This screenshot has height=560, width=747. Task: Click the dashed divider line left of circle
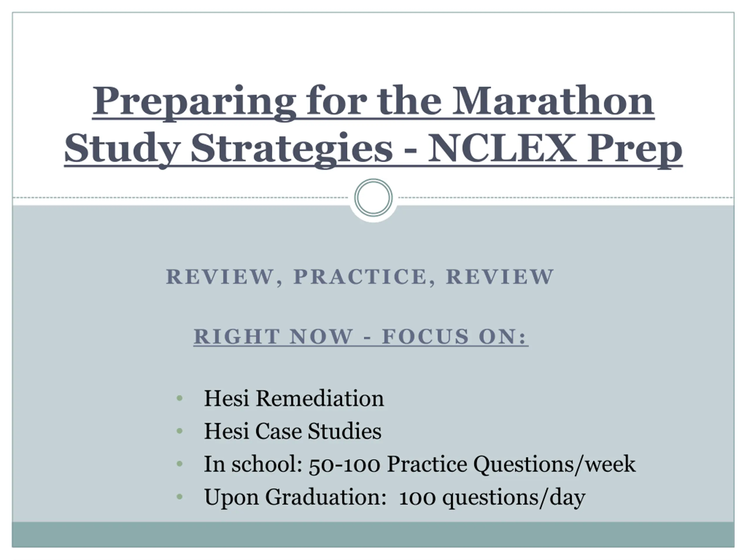pos(180,197)
